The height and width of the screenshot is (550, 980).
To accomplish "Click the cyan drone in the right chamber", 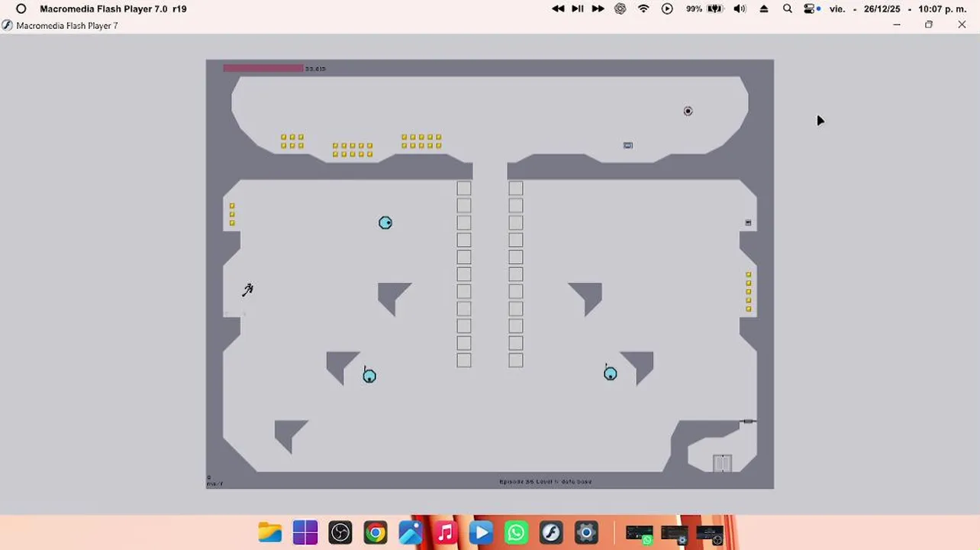I will (611, 373).
